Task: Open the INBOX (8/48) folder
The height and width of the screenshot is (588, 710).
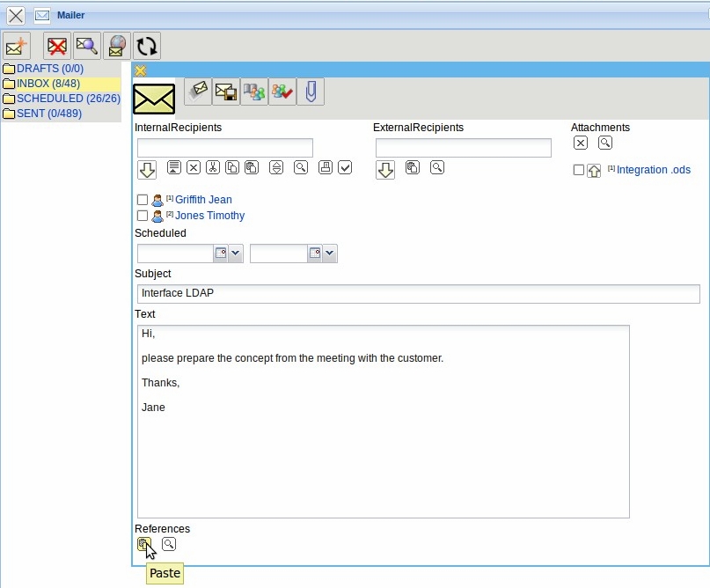Action: coord(48,84)
